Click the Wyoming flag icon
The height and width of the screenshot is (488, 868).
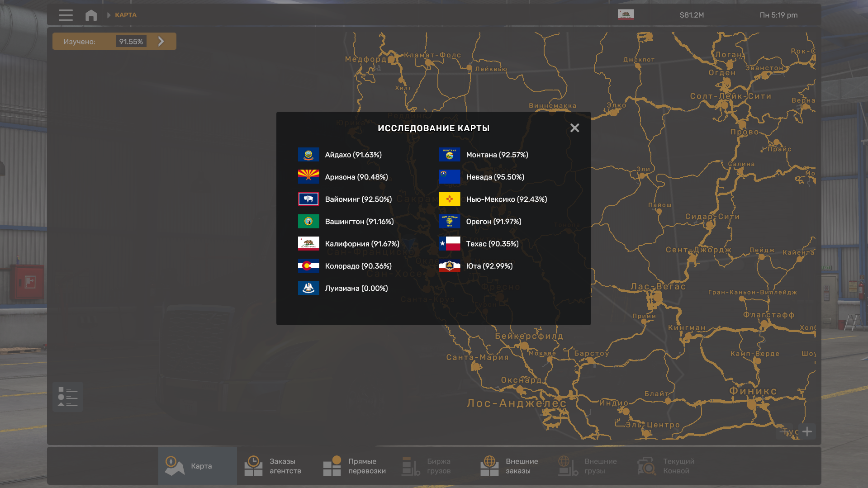coord(308,199)
